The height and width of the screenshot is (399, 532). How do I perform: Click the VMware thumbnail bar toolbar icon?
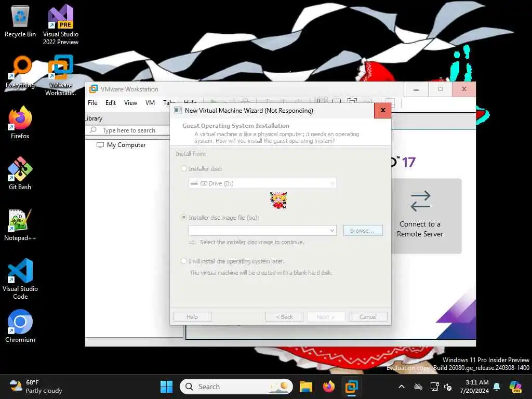[x=337, y=101]
